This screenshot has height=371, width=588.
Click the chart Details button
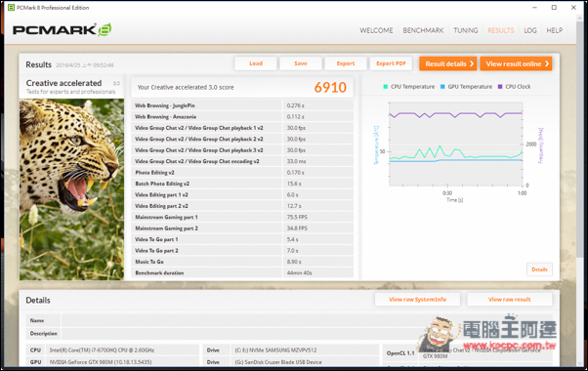(539, 269)
